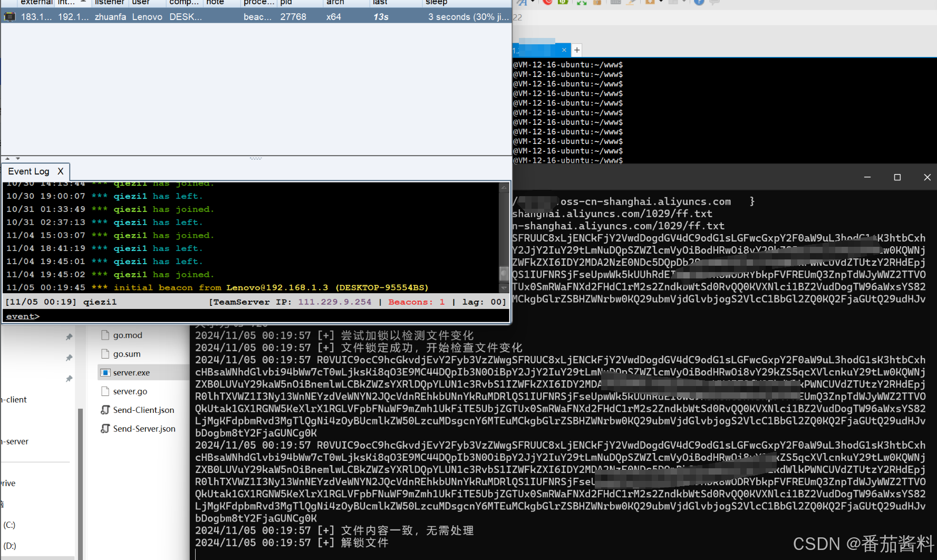Image resolution: width=937 pixels, height=560 pixels.
Task: Click the blue help icon in SSH toolbar
Action: (699, 2)
